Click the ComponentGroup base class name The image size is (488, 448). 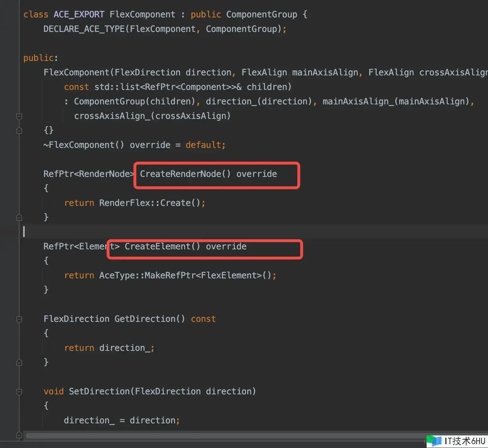click(262, 14)
